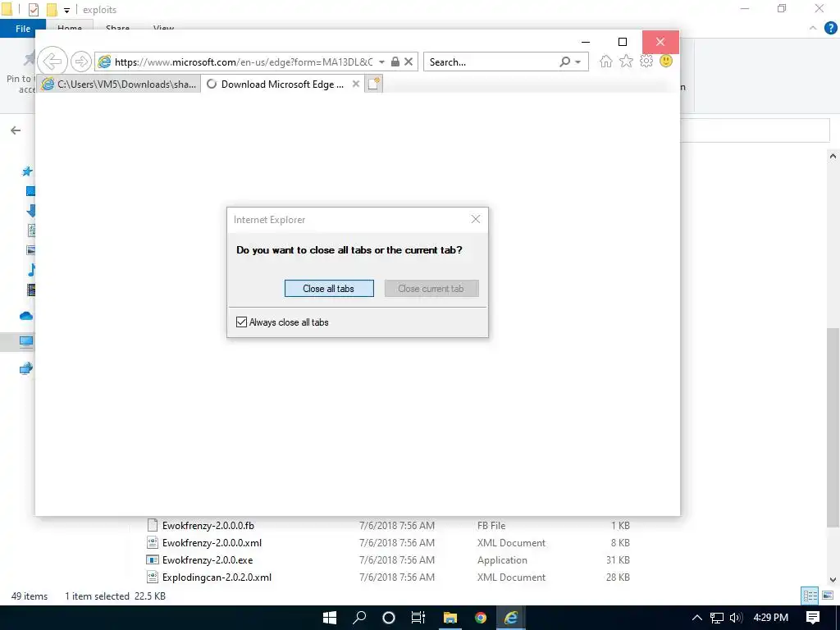Open Quick Access Toolbar customize dropdown
This screenshot has height=630, width=840.
coord(67,10)
